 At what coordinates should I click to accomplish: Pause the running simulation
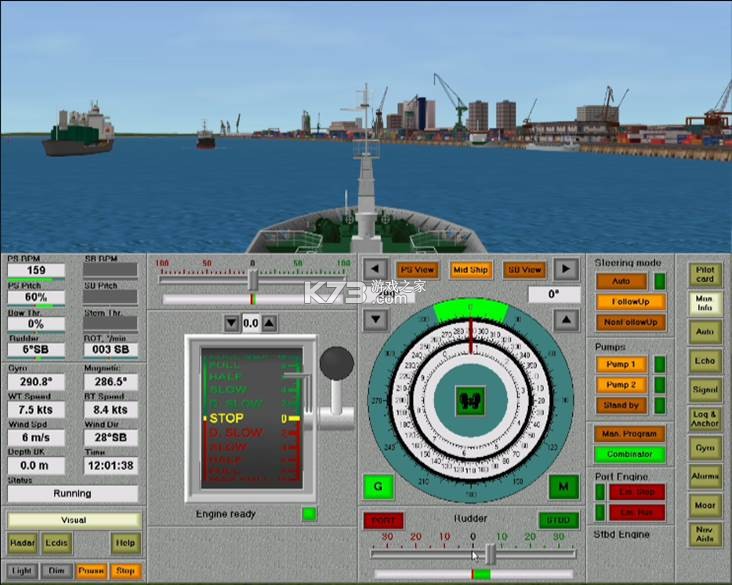point(91,571)
